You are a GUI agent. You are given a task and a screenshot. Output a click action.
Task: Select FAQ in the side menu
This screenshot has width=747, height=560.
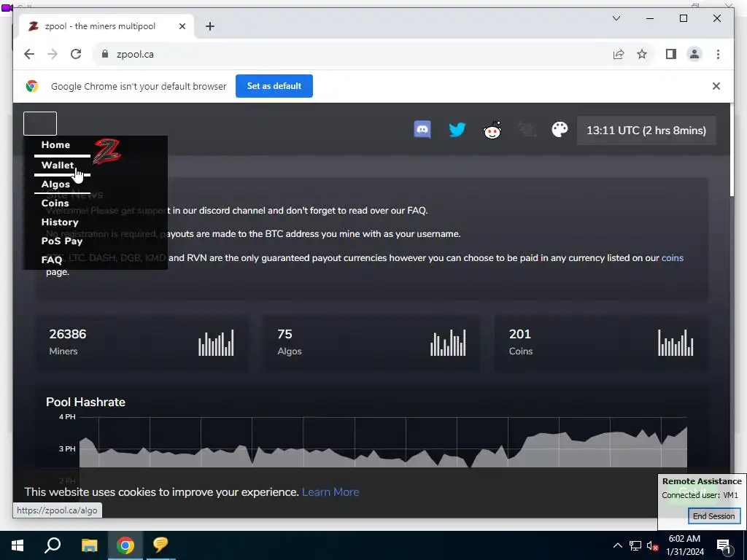pyautogui.click(x=52, y=260)
